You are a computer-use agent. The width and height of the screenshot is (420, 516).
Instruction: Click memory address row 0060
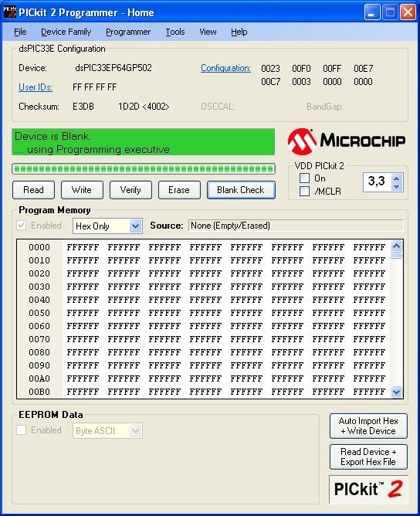tap(39, 326)
